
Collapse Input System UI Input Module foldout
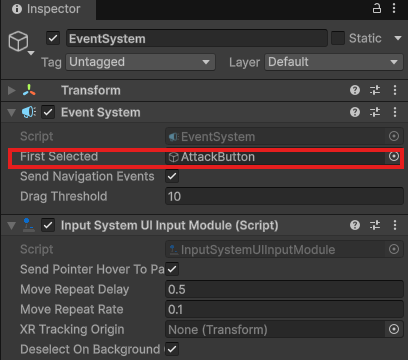12,226
